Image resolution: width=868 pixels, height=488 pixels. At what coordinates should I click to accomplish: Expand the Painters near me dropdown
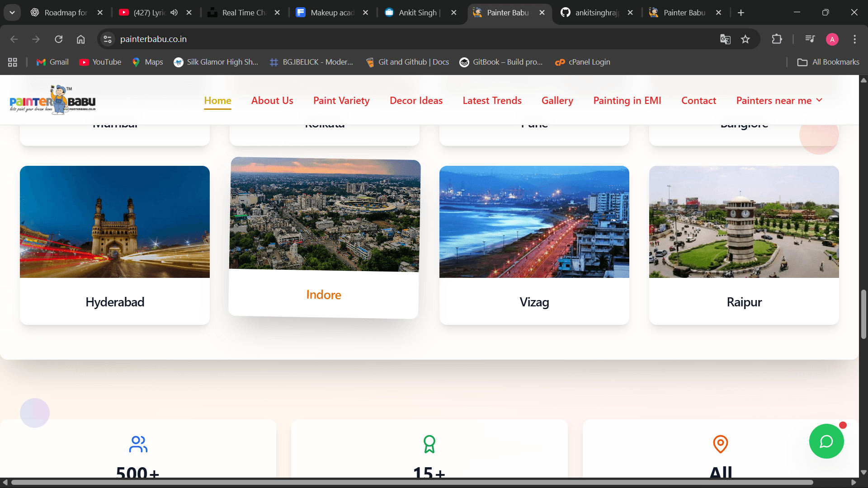(x=779, y=100)
